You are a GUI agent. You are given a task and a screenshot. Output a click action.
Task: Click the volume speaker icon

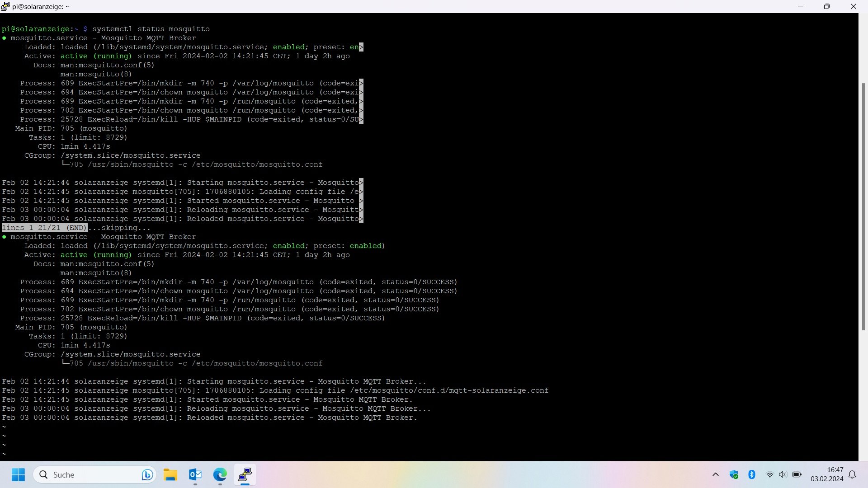pyautogui.click(x=783, y=474)
